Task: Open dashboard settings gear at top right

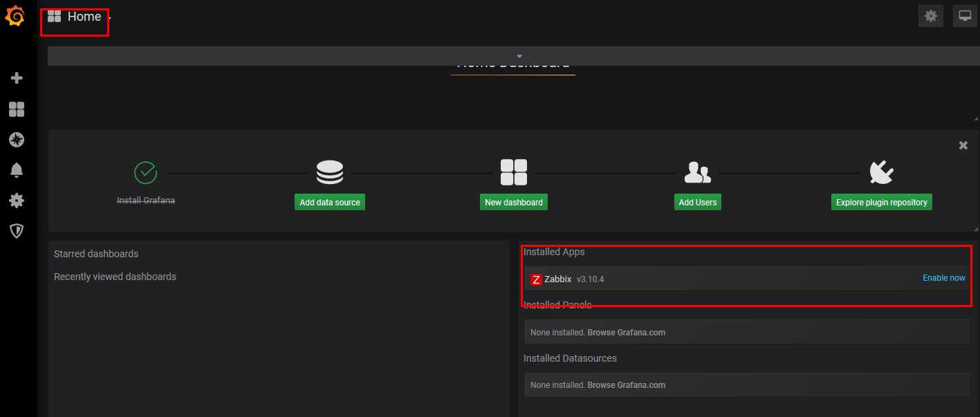Action: 931,16
